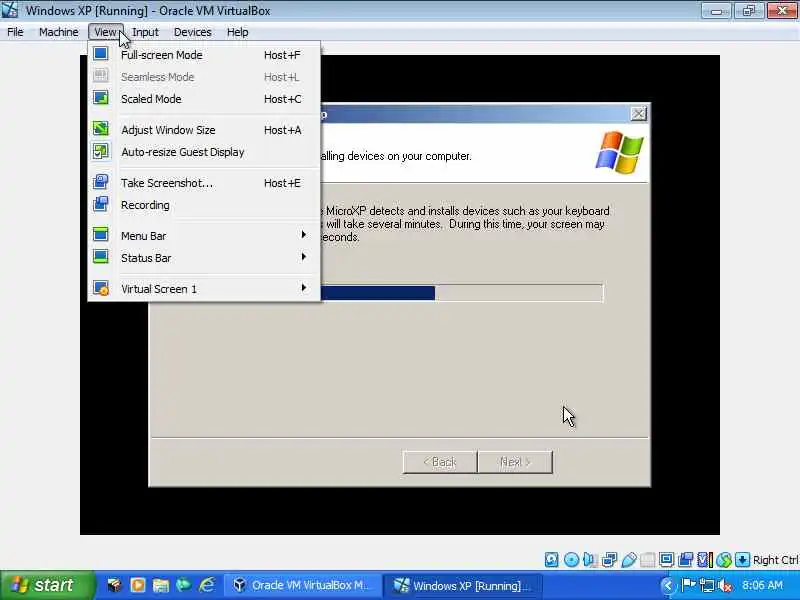Click the Full-screen Mode icon in View menu
The width and height of the screenshot is (800, 600).
coord(101,54)
